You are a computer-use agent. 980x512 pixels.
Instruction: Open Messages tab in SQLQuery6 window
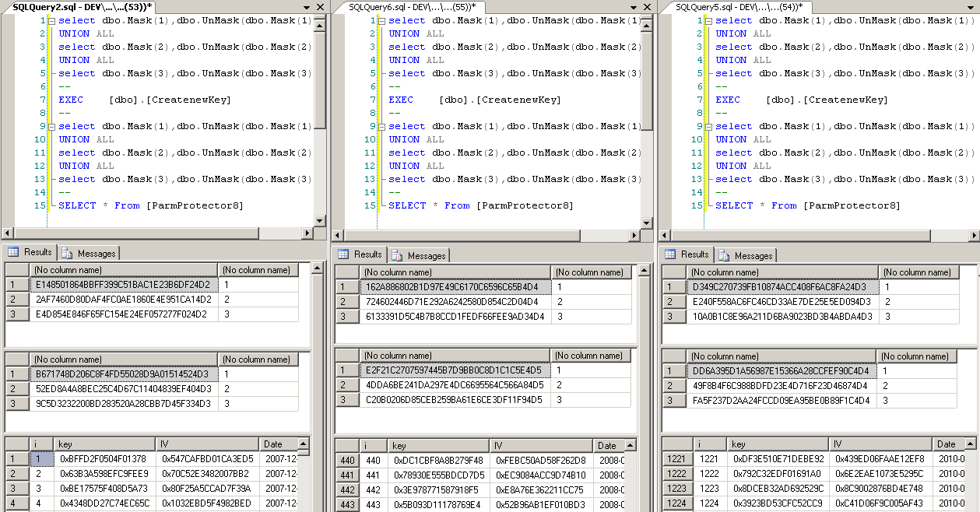tap(419, 255)
